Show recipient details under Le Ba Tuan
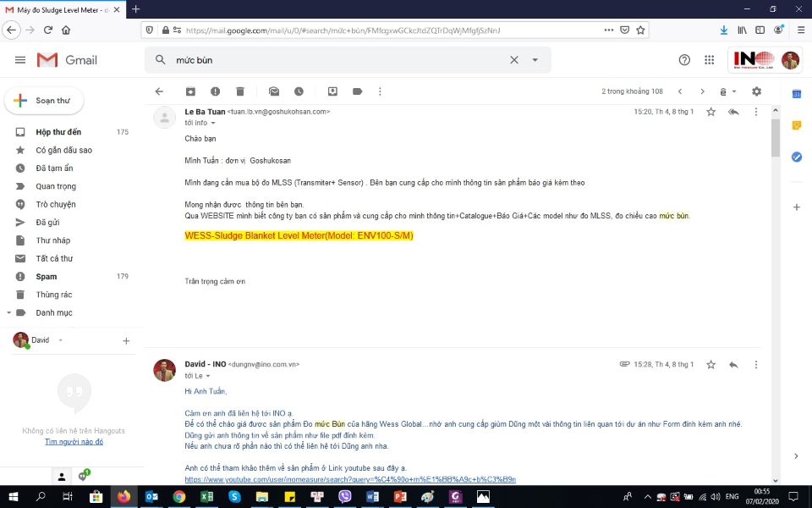 click(x=211, y=123)
